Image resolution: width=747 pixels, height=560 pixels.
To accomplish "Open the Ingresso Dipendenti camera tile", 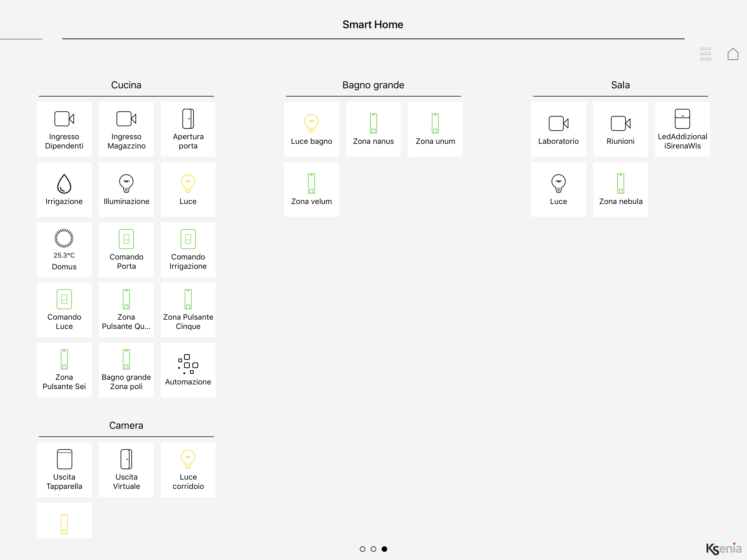I will tap(64, 129).
